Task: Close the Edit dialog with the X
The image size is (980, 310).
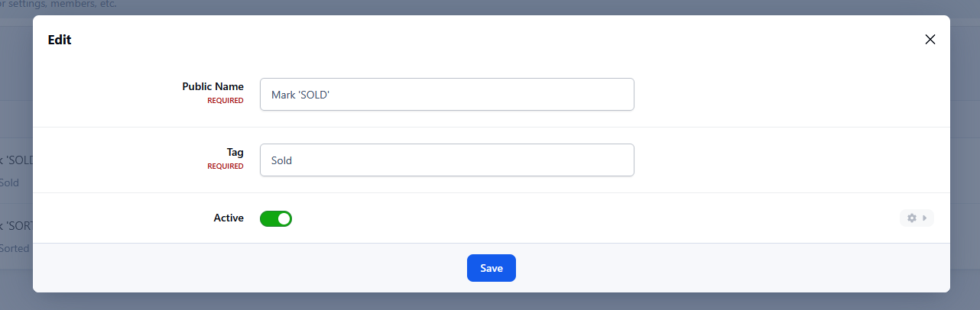Action: click(930, 40)
